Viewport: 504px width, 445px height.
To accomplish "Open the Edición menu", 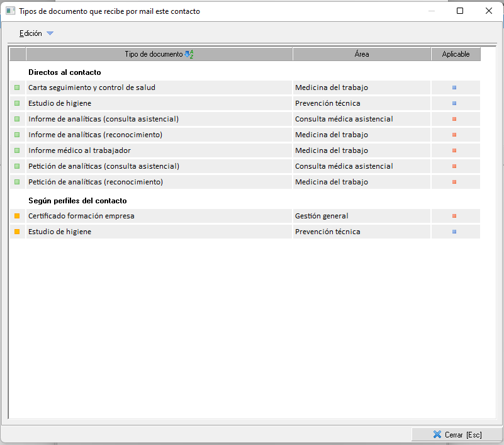I will pyautogui.click(x=31, y=33).
